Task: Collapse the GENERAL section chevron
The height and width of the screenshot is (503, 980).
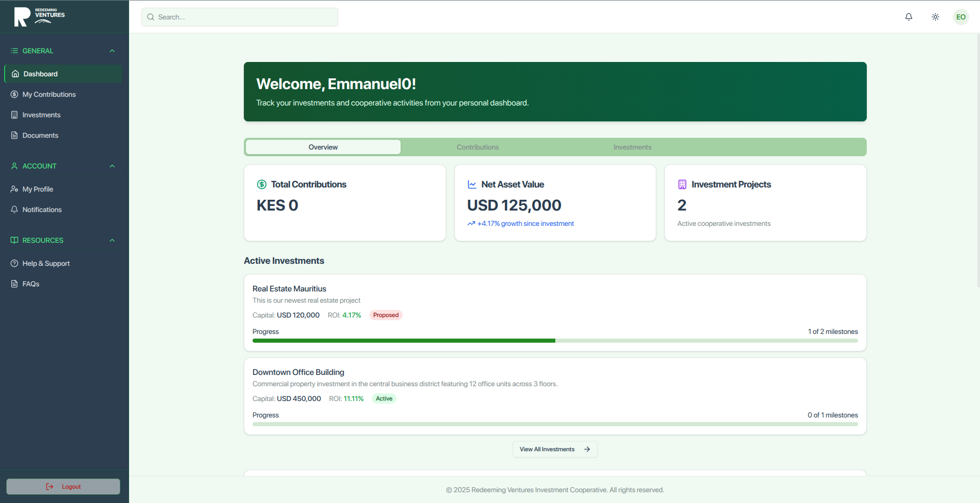Action: point(112,50)
